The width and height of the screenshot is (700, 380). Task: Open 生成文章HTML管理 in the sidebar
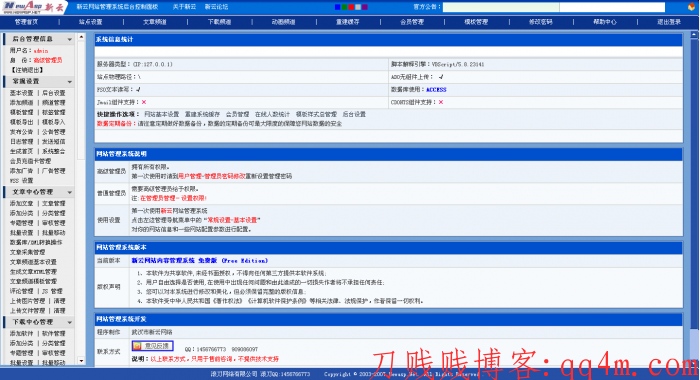pyautogui.click(x=33, y=272)
